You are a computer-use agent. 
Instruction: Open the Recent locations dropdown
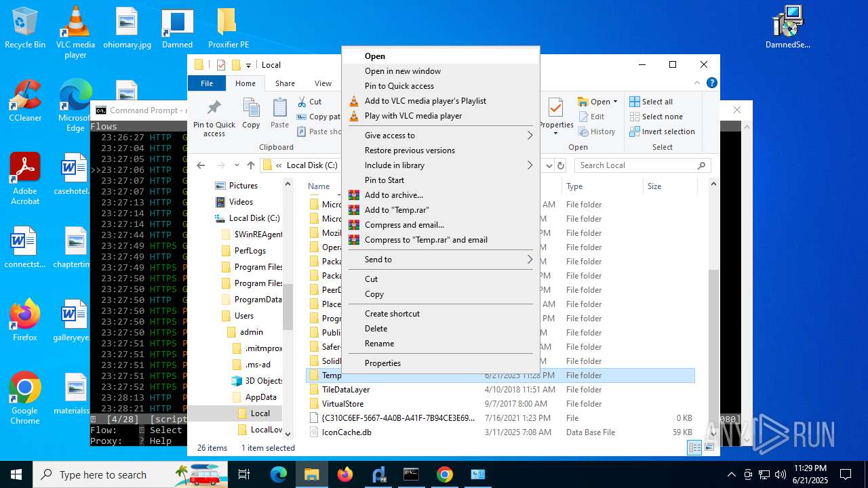237,165
